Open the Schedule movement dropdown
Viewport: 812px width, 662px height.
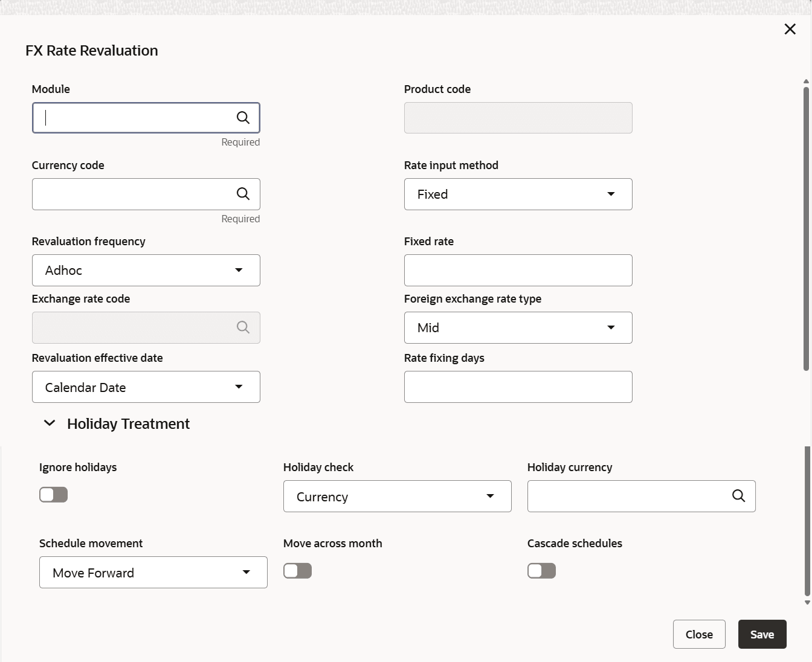[x=153, y=573]
